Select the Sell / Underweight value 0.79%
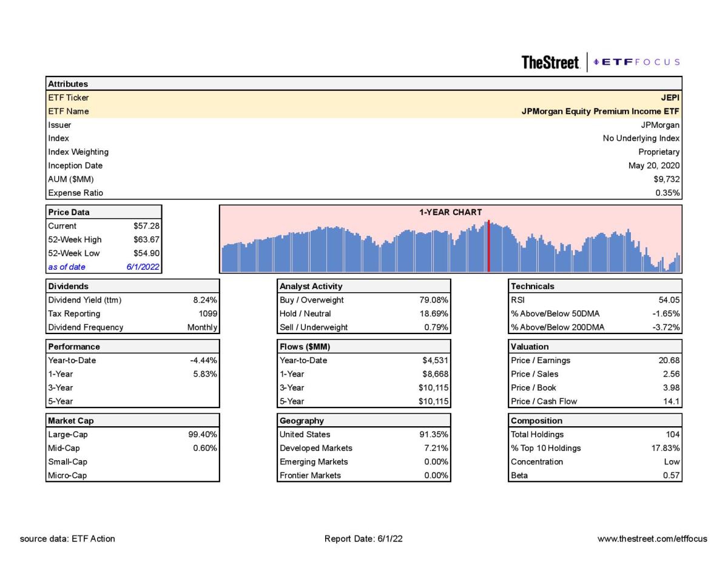 tap(436, 327)
